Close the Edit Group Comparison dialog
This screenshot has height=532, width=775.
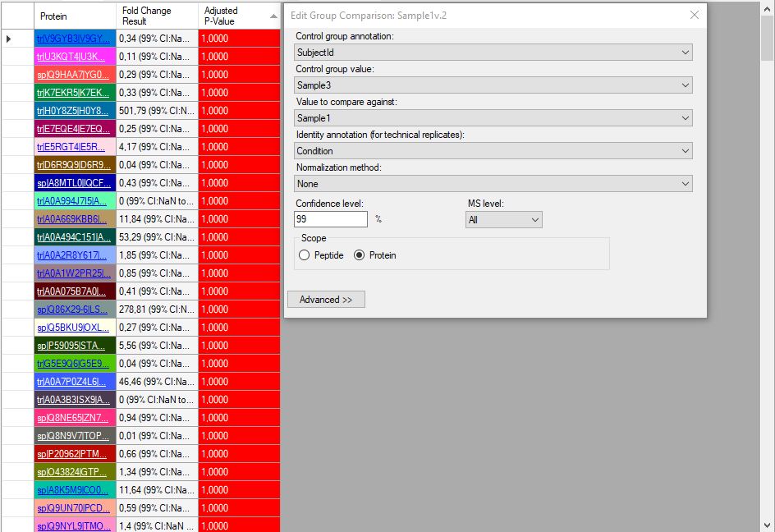[x=695, y=15]
